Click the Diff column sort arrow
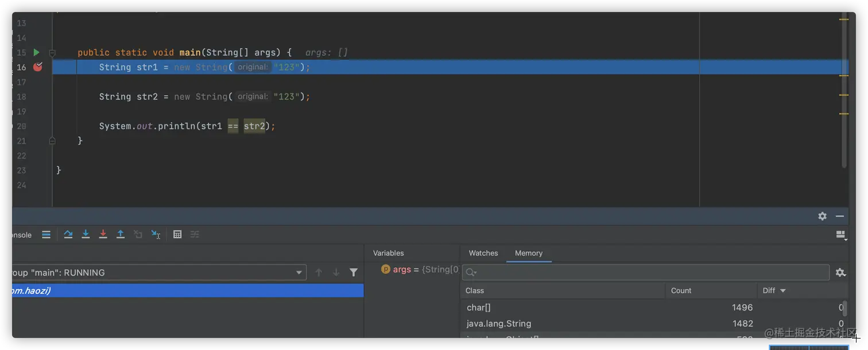Screen dimensions: 868x350 pyautogui.click(x=783, y=291)
